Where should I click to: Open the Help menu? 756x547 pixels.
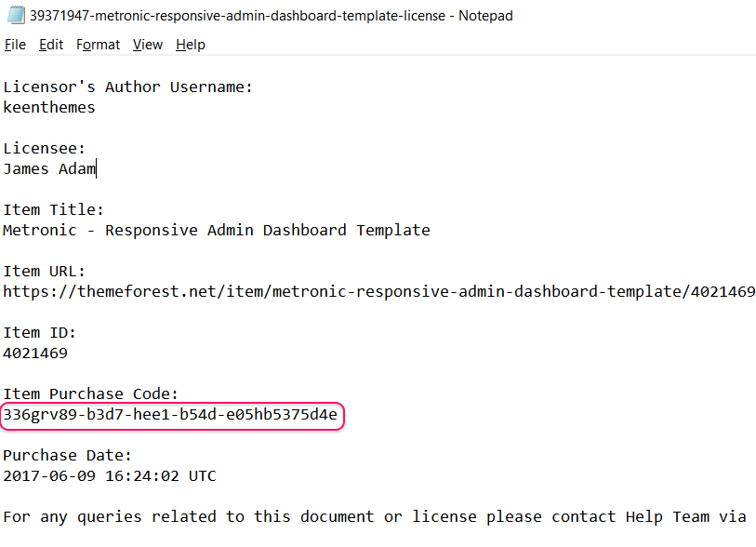(x=190, y=45)
